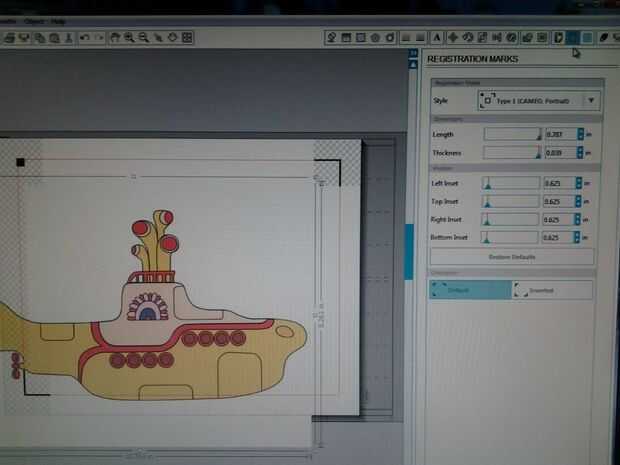This screenshot has width=620, height=465.
Task: Open the Help menu
Action: pos(58,21)
